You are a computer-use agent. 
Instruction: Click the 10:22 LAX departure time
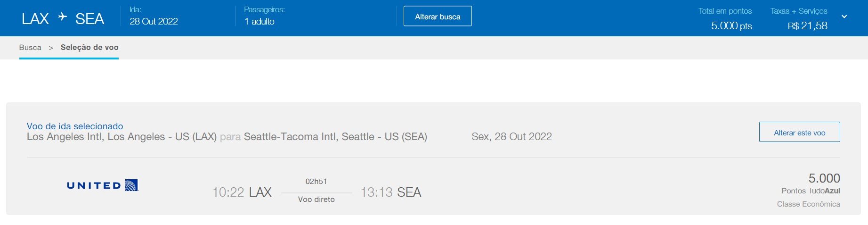click(242, 192)
